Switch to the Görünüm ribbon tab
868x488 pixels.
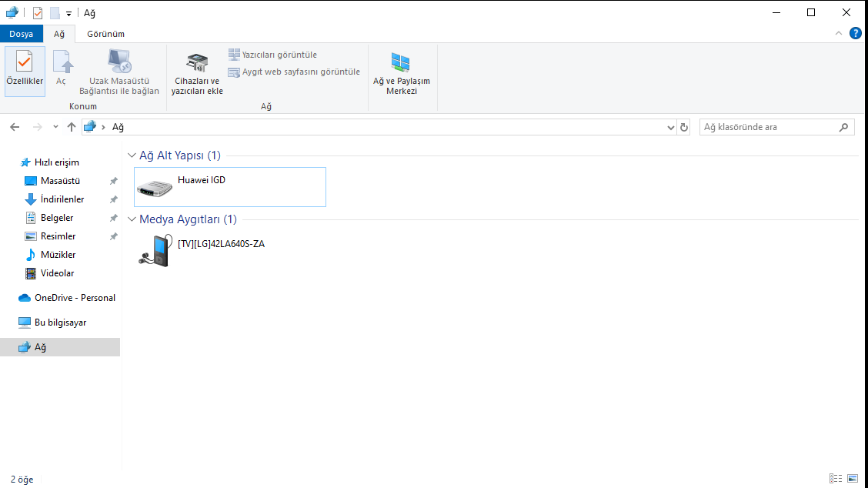pos(105,34)
